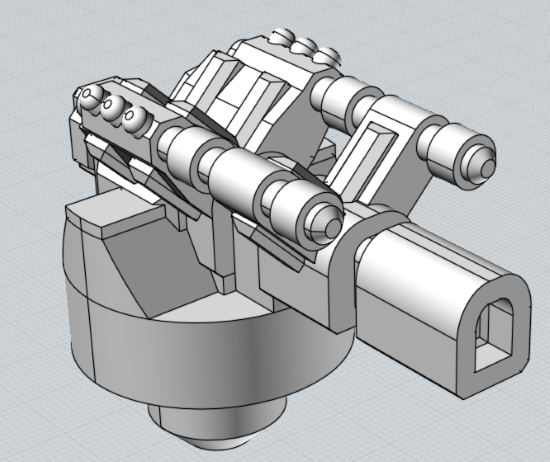Click the flat rectangular block atop the base
The height and width of the screenshot is (462, 550).
[x=115, y=215]
